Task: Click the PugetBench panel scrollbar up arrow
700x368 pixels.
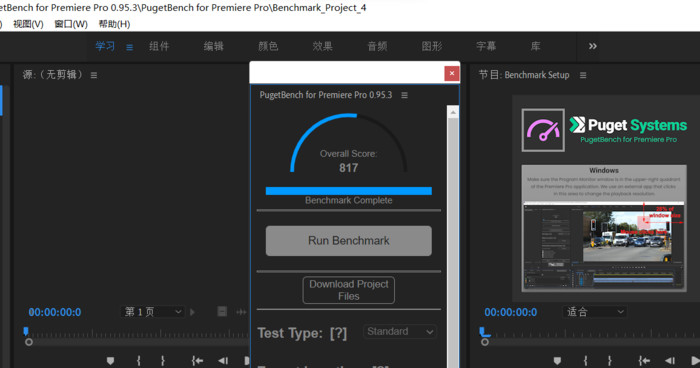Action: pos(453,112)
